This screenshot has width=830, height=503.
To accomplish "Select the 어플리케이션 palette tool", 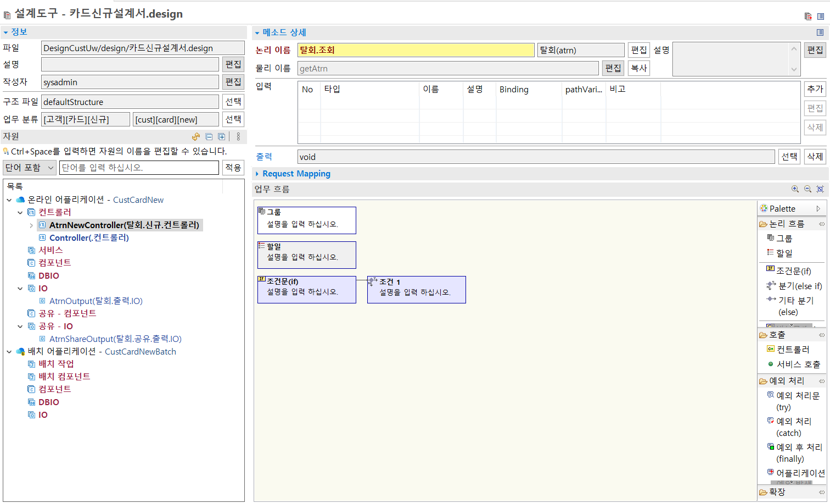I will coord(796,473).
